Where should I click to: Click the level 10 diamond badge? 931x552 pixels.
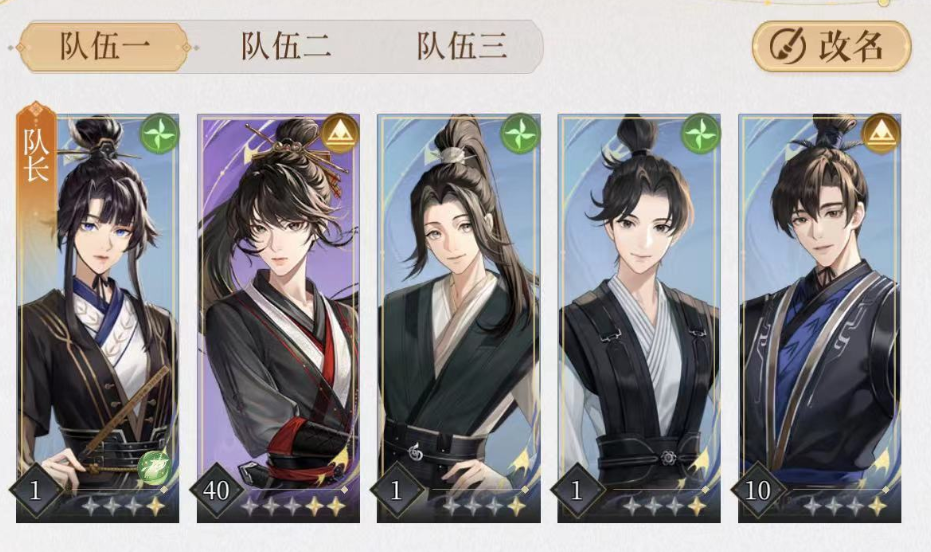[758, 490]
